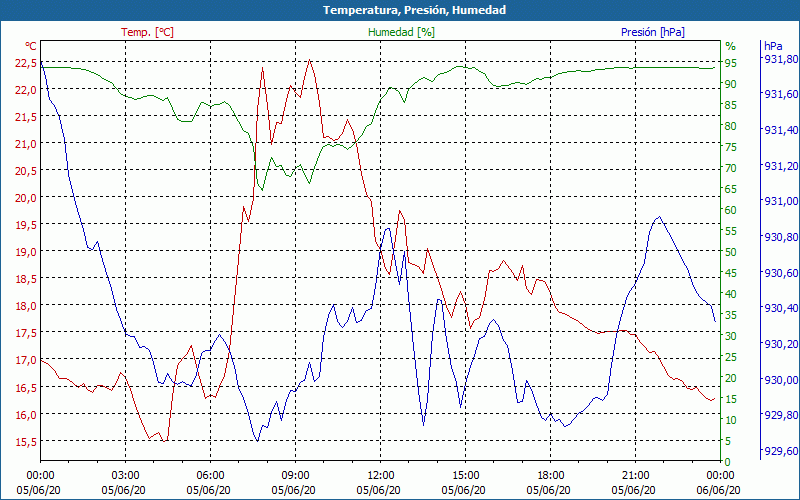Viewport: 800px width, 500px height.
Task: Choose the 15:00 time axis label
Action: pos(465,476)
